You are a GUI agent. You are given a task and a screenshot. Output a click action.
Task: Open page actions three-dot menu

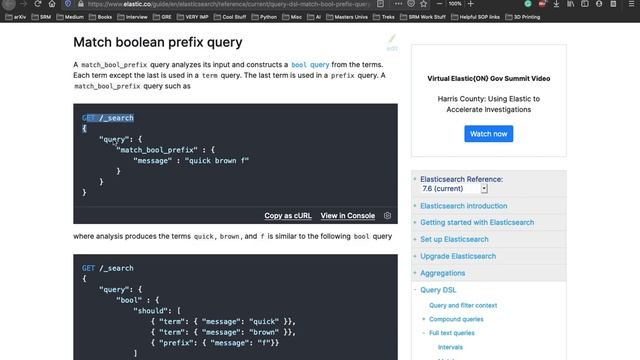[x=398, y=4]
